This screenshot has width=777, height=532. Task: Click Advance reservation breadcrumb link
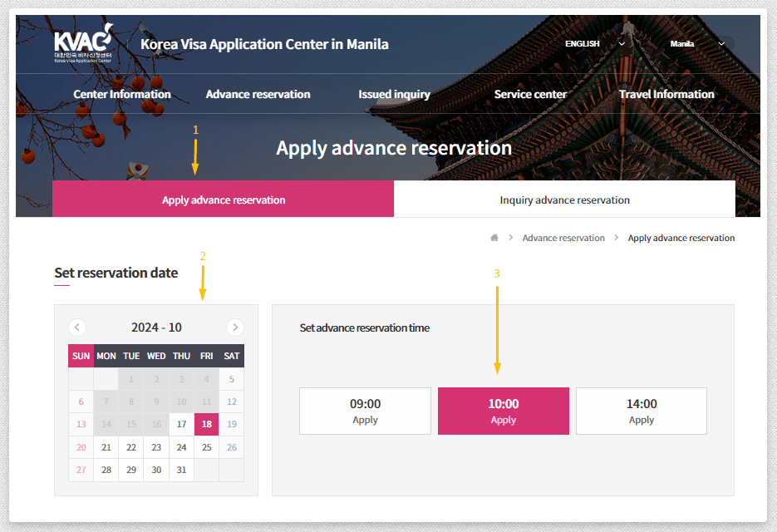(x=563, y=238)
